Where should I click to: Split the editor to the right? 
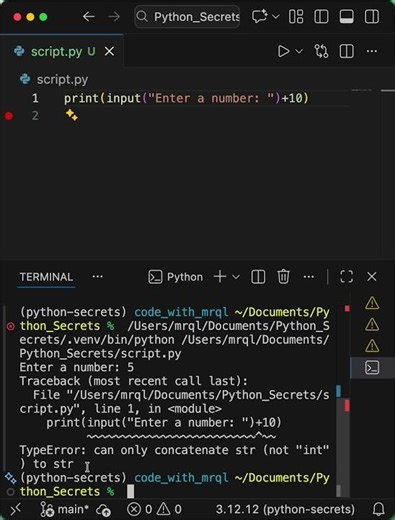[346, 51]
